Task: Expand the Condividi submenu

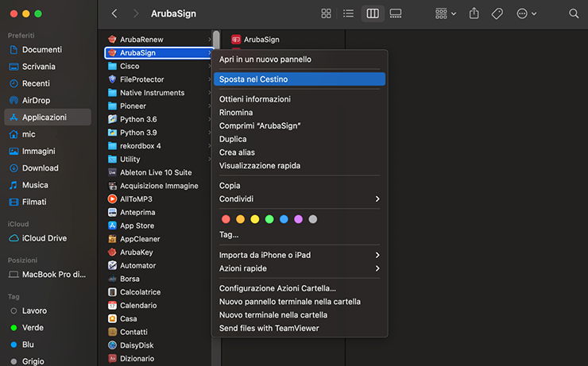Action: 299,198
